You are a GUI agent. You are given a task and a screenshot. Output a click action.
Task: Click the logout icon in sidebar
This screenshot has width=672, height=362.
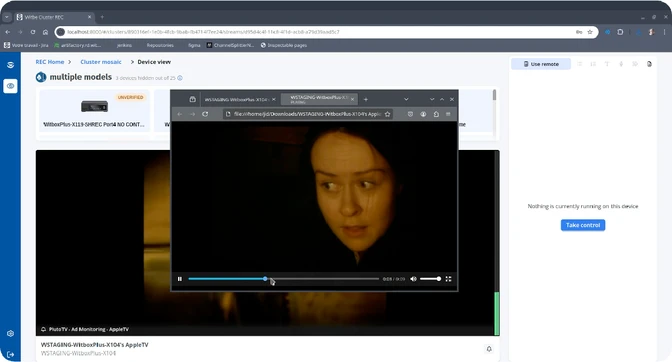[x=11, y=354]
